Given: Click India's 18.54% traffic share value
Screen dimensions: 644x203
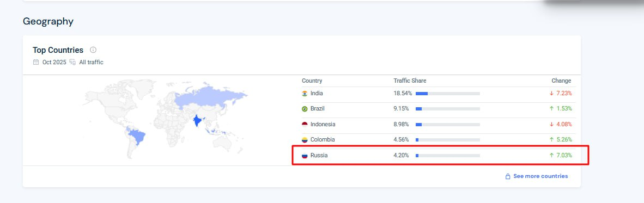Looking at the screenshot, I should (x=403, y=94).
